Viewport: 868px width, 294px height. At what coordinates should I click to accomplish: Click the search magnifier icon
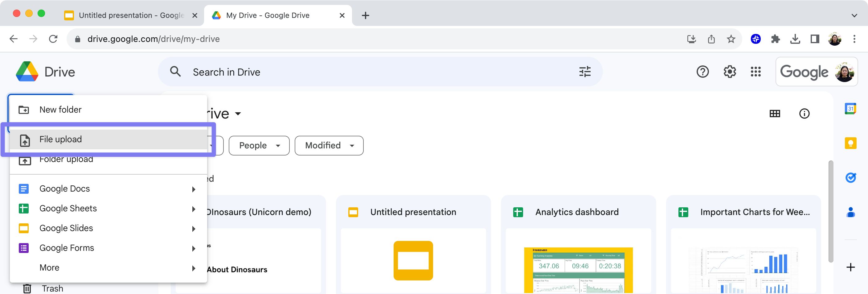coord(175,72)
